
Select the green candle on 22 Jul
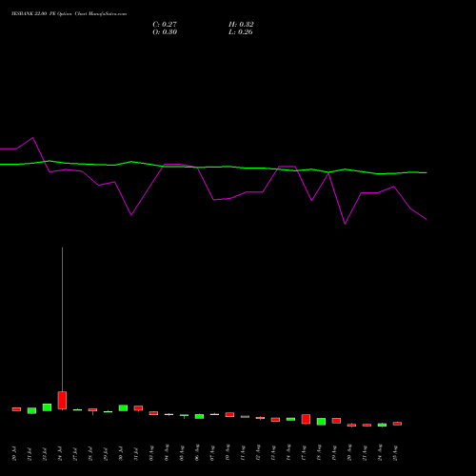(47, 407)
